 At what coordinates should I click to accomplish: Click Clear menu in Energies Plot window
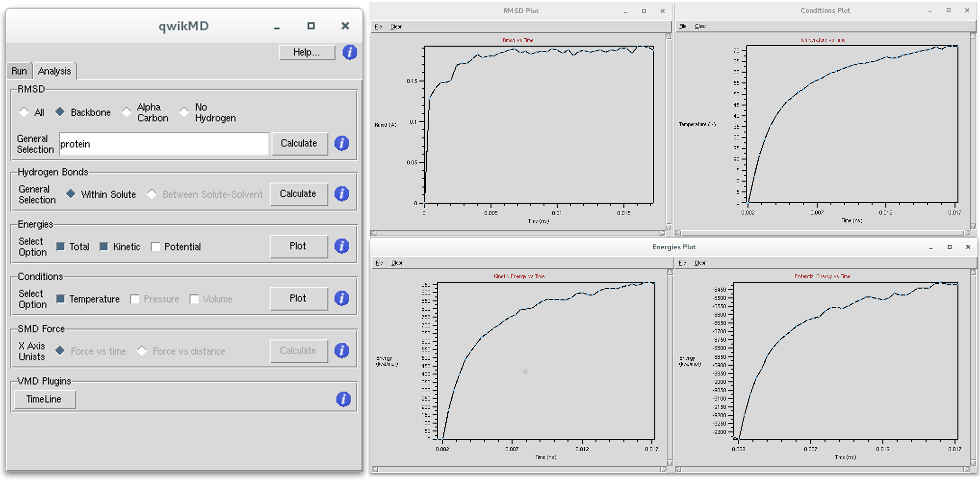397,263
